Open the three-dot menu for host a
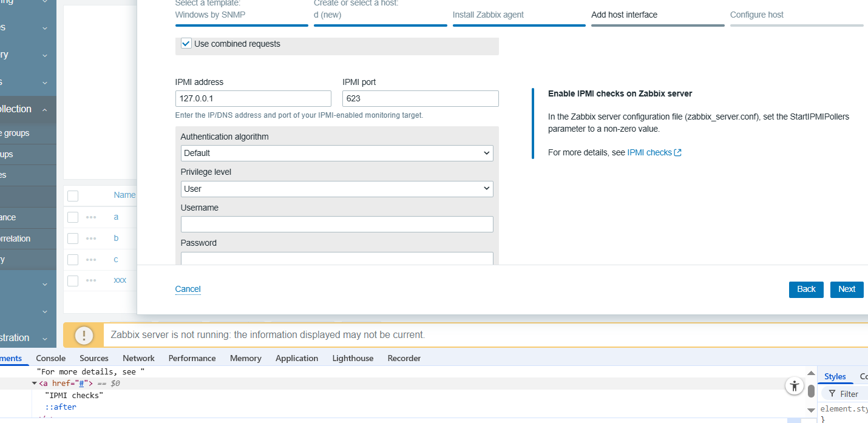Viewport: 868px width, 423px height. [x=91, y=217]
